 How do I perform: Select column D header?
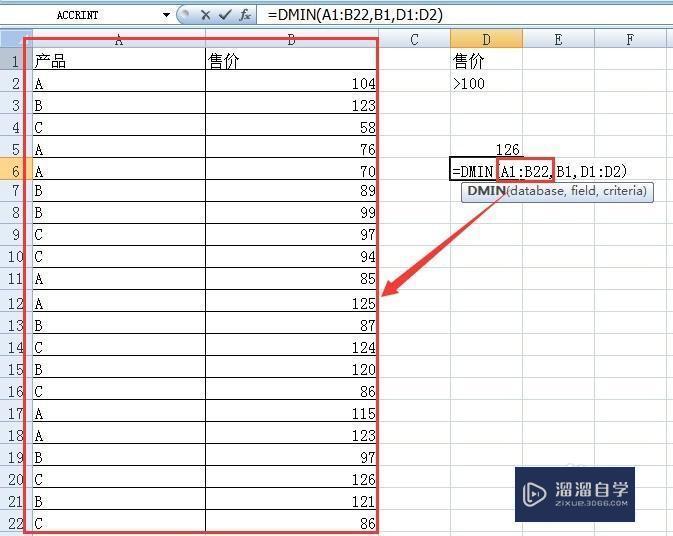tap(486, 39)
